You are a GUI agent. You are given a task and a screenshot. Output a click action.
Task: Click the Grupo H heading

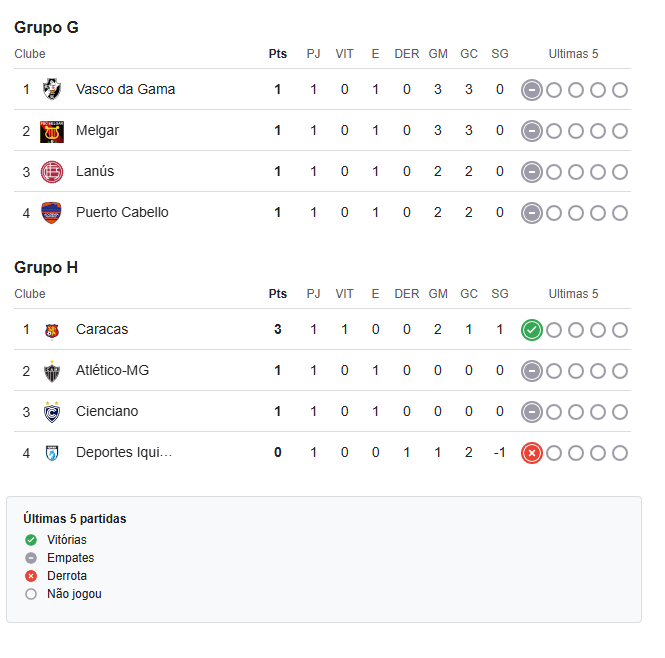click(46, 267)
